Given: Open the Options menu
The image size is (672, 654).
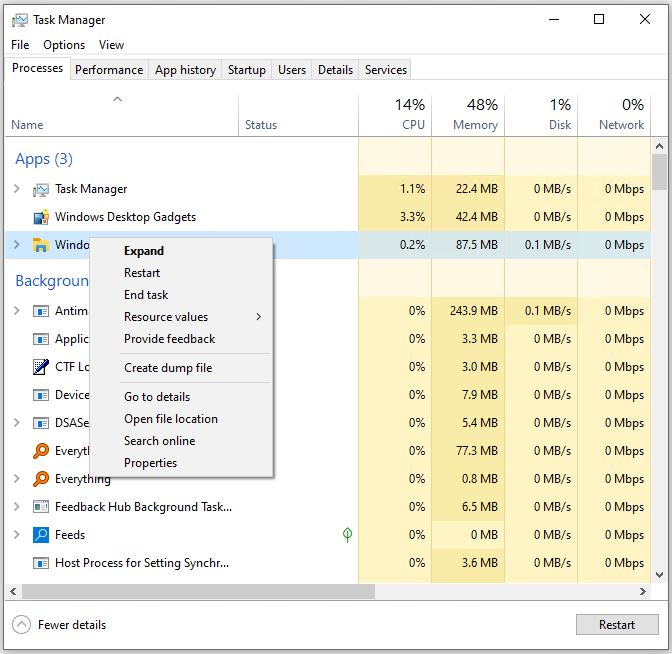Looking at the screenshot, I should pos(64,45).
